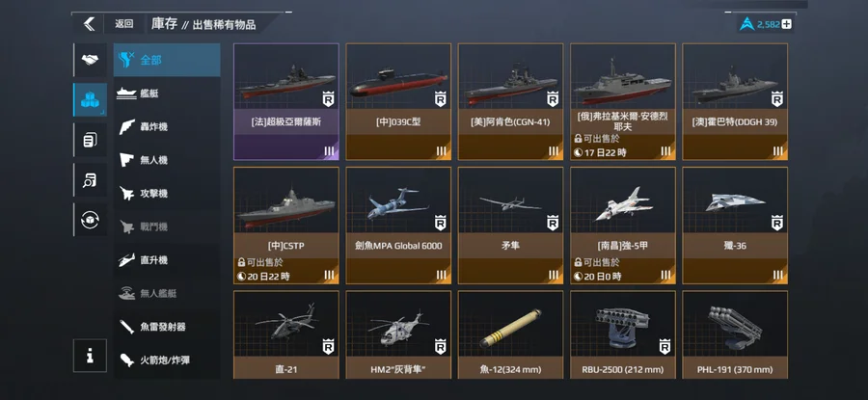The image size is (868, 400).
Task: Click the 返回 button
Action: pyautogui.click(x=124, y=24)
